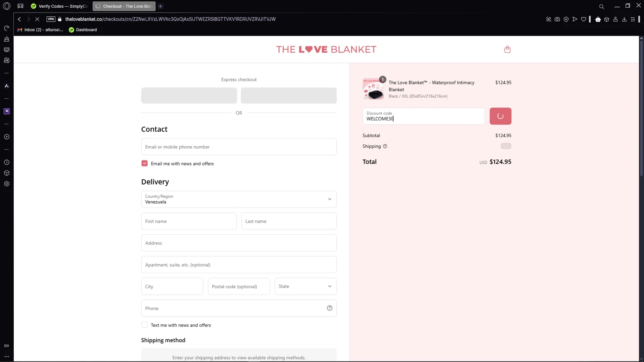The width and height of the screenshot is (644, 362).
Task: Focus the Last name field
Action: click(x=289, y=221)
